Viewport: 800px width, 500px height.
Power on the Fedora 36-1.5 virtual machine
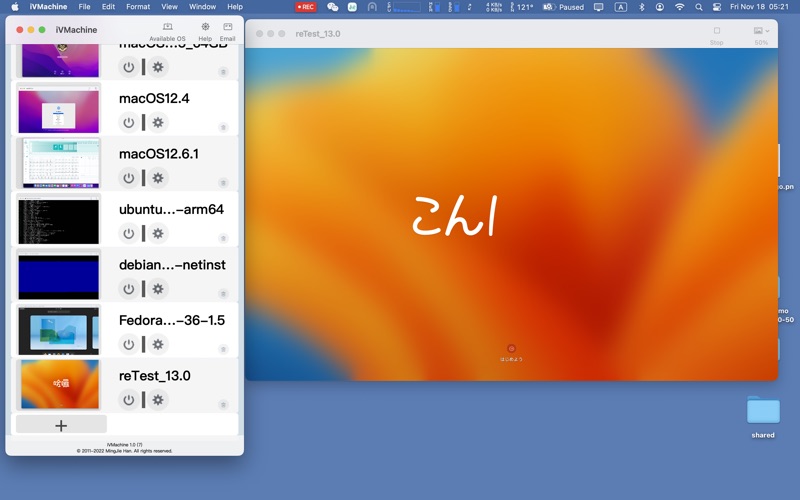point(129,344)
